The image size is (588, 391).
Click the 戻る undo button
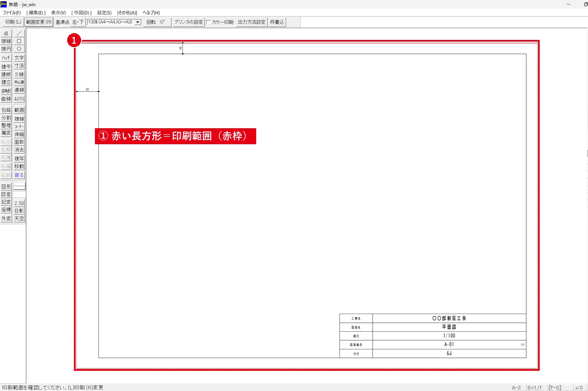click(x=19, y=175)
